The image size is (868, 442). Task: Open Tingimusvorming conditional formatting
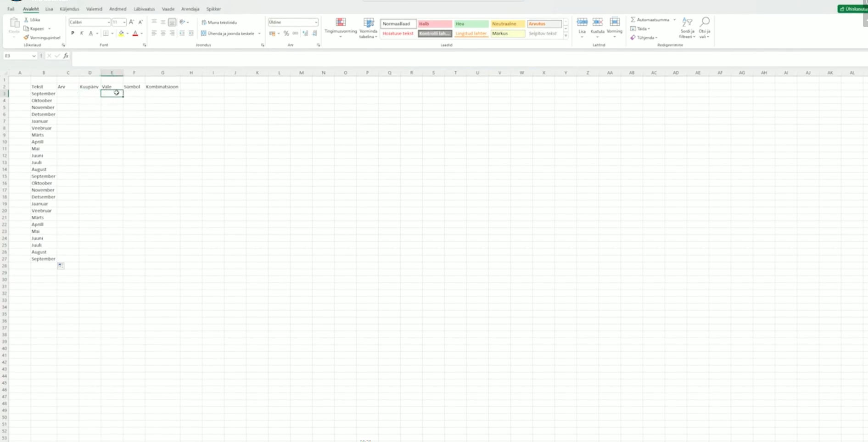tap(341, 28)
